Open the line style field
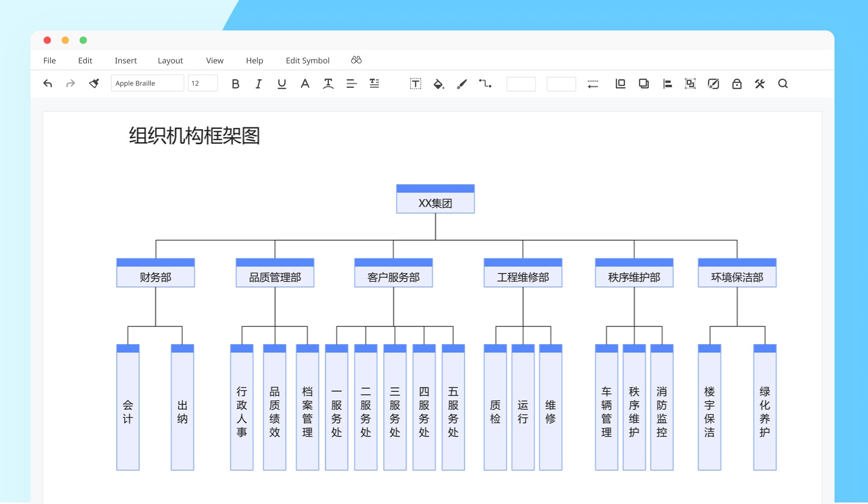This screenshot has width=868, height=504. (521, 84)
